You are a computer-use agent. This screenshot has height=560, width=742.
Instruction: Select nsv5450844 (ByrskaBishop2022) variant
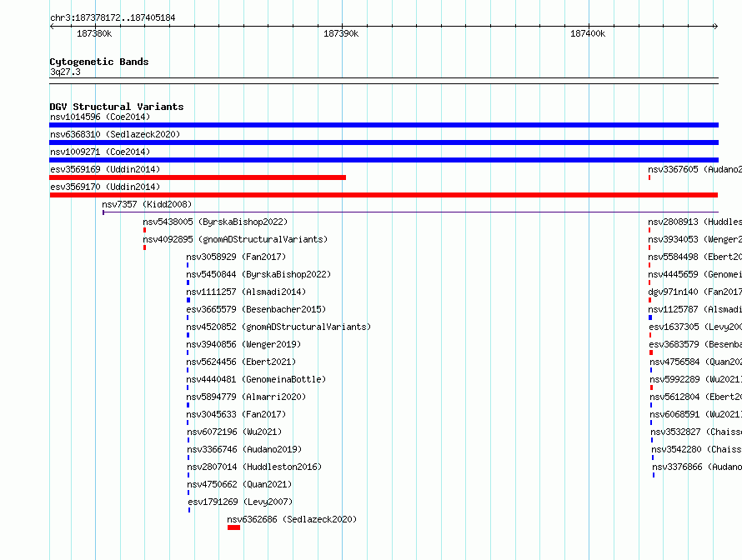tap(258, 274)
